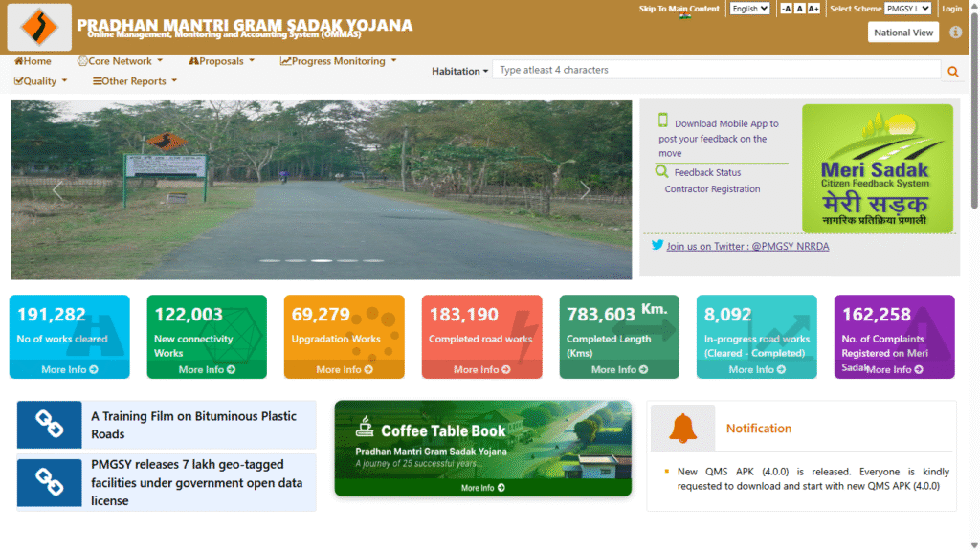Click the search magnifier icon
This screenshot has height=551, width=980.
pyautogui.click(x=952, y=70)
